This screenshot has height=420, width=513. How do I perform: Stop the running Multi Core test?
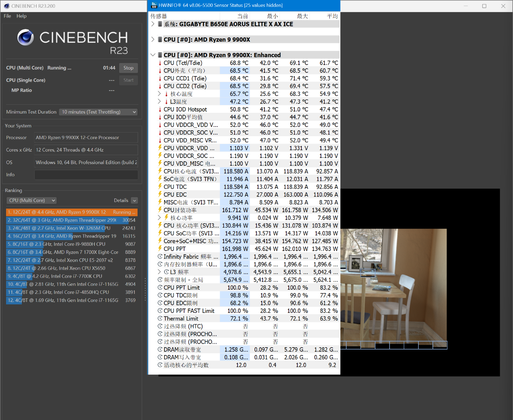(x=128, y=68)
